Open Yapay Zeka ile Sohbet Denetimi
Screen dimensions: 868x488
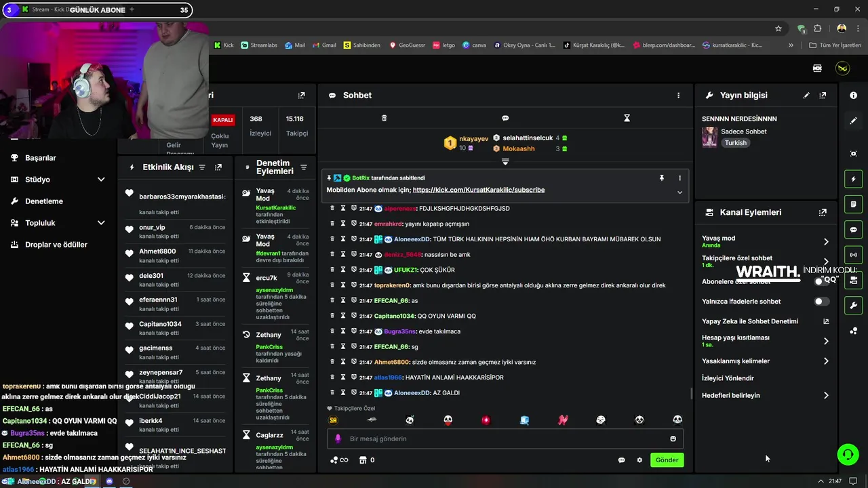tap(766, 321)
